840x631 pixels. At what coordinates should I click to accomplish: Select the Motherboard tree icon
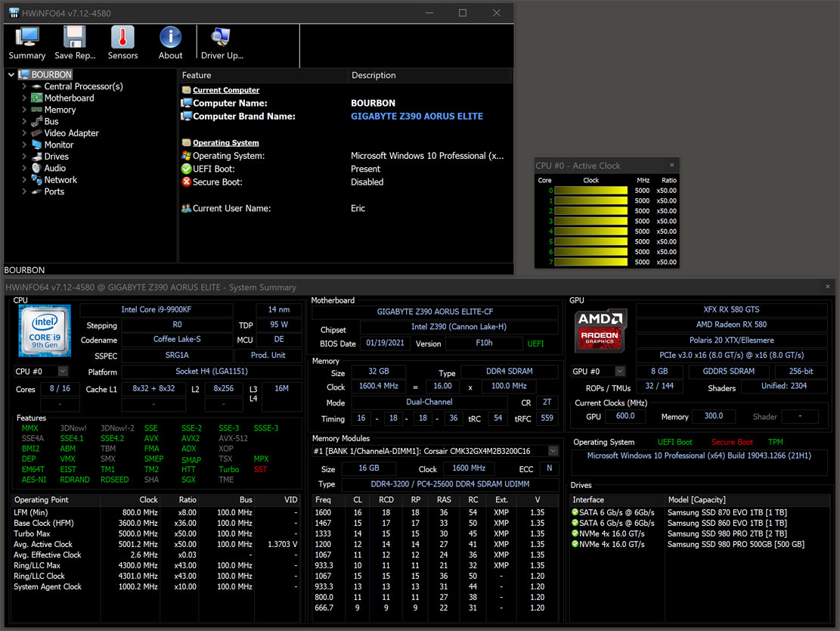pos(36,98)
